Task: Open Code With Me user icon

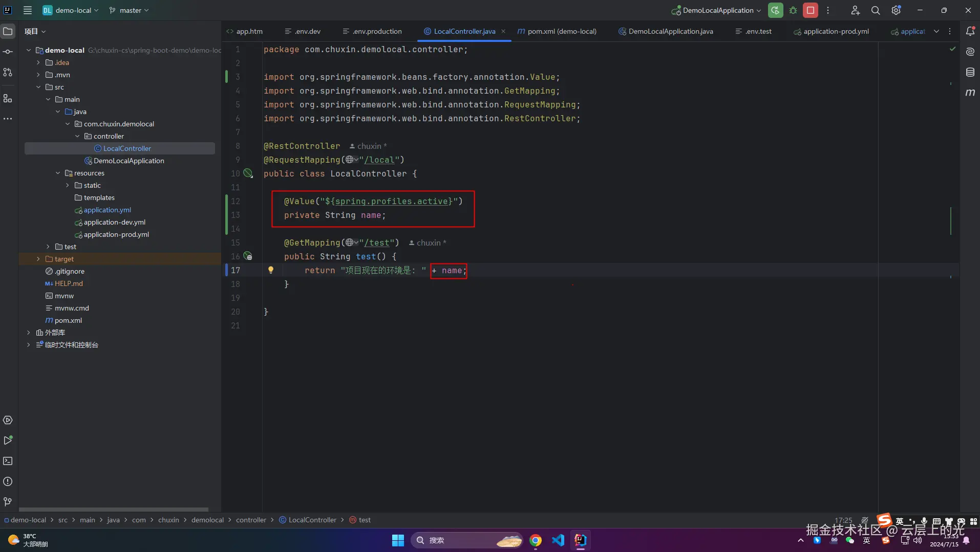Action: (x=855, y=10)
